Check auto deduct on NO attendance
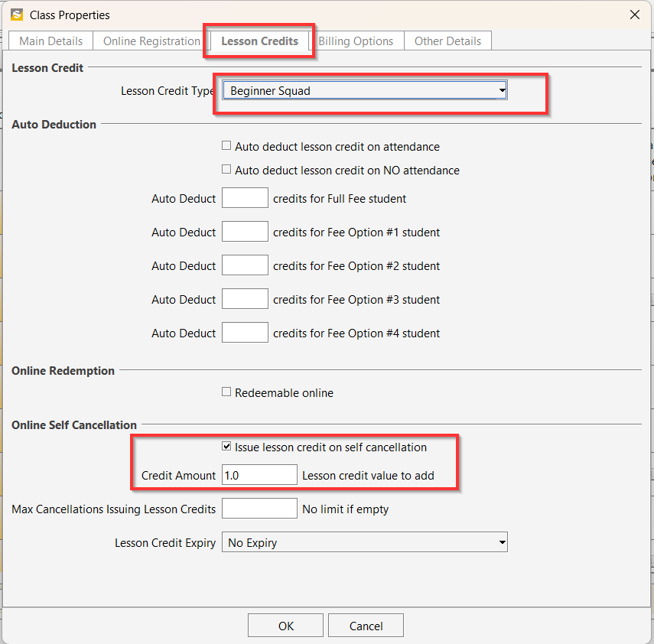The width and height of the screenshot is (654, 644). pyautogui.click(x=226, y=170)
